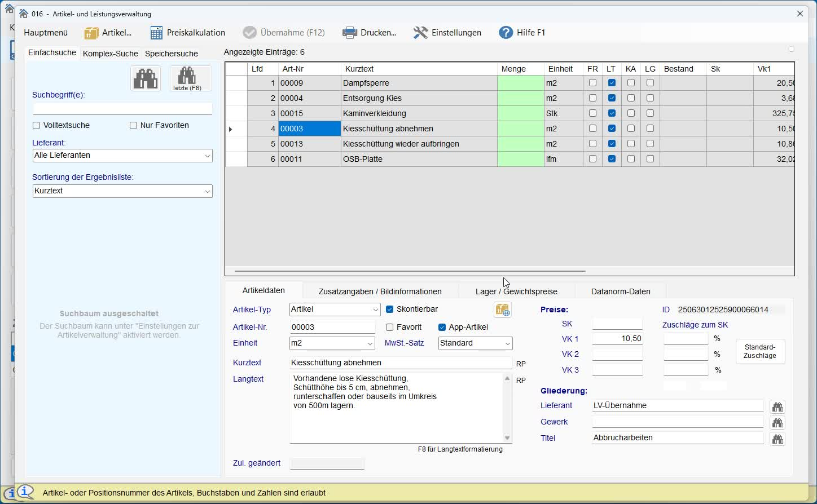Click the binoculars search button
This screenshot has width=817, height=504.
[146, 78]
